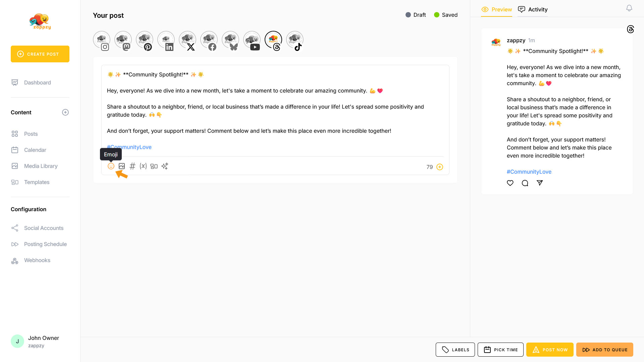Switch to the Activity tab
Screen dimensions: 644x362
(x=533, y=10)
